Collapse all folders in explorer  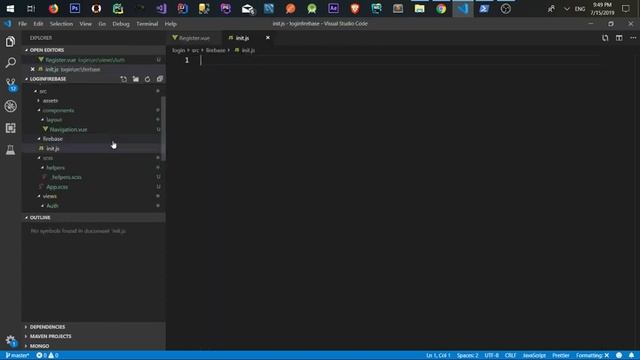160,79
